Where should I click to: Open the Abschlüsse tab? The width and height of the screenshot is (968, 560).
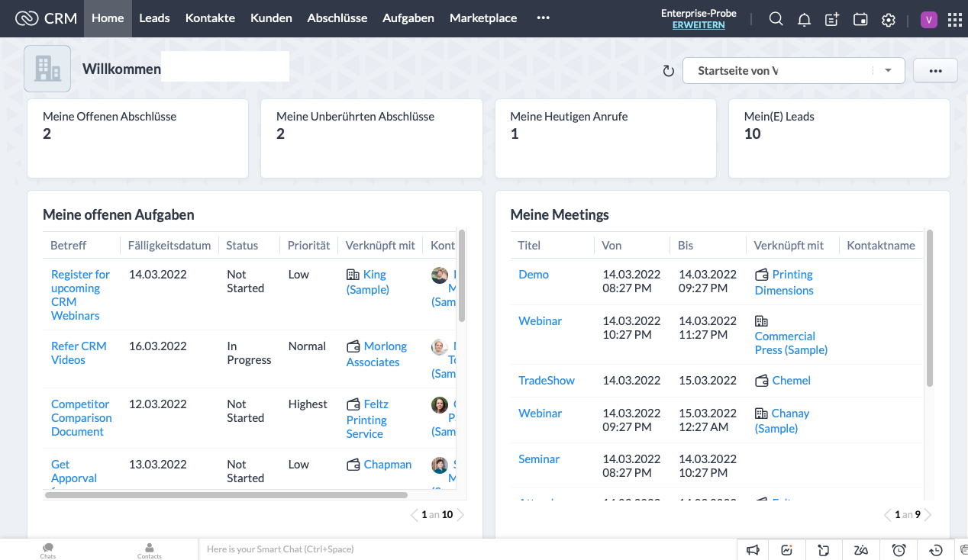tap(337, 18)
